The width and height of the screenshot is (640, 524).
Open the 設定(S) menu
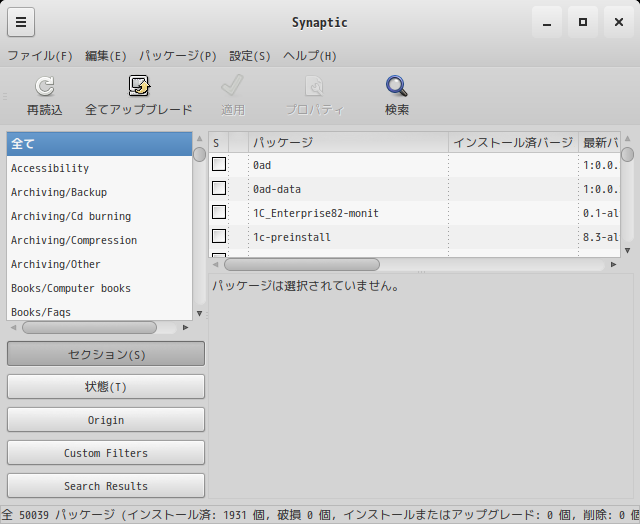pyautogui.click(x=250, y=56)
